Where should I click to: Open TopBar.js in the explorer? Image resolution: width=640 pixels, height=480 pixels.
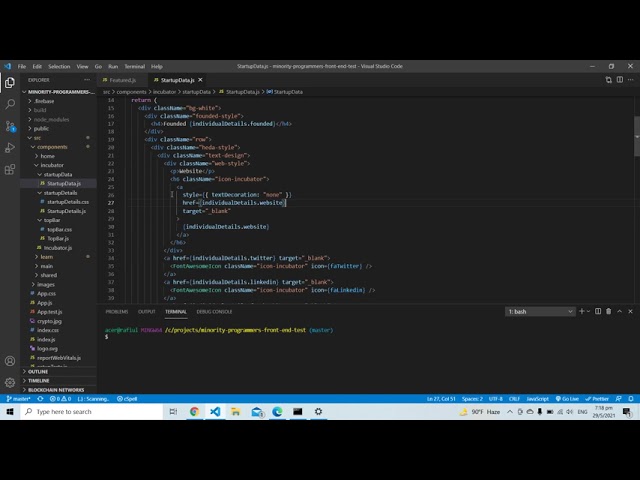[x=58, y=238]
